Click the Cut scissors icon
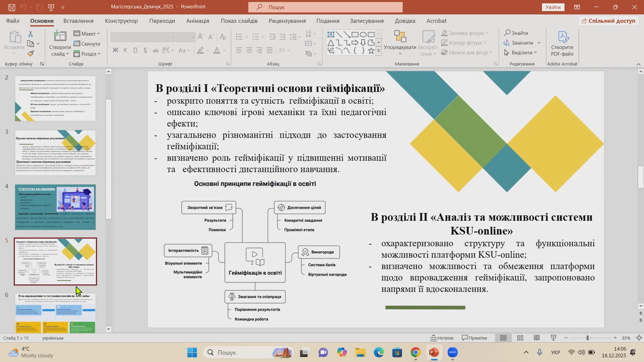Screen dimensions: 644x362 (31, 34)
